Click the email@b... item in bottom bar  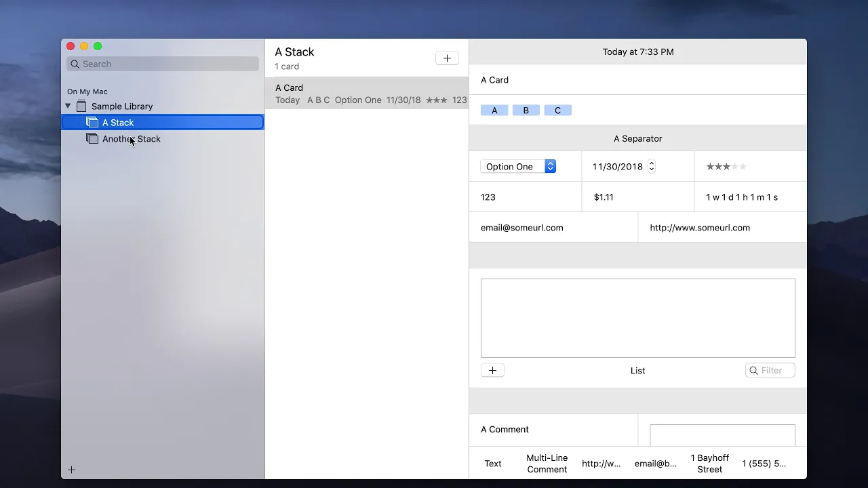(656, 464)
